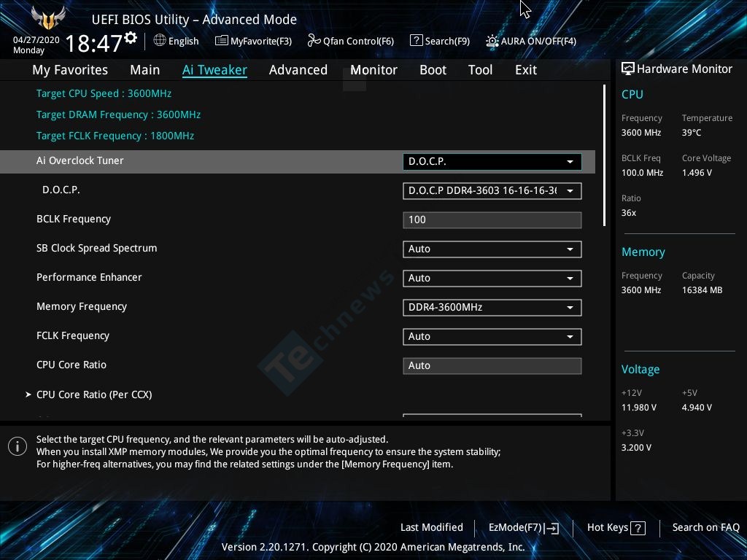
Task: Open the Tool tab
Action: click(x=480, y=70)
